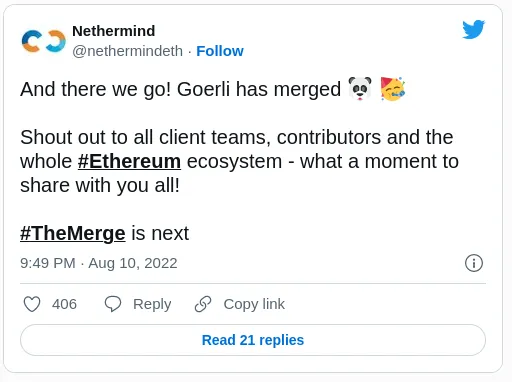Click Read 21 replies button

tap(253, 340)
